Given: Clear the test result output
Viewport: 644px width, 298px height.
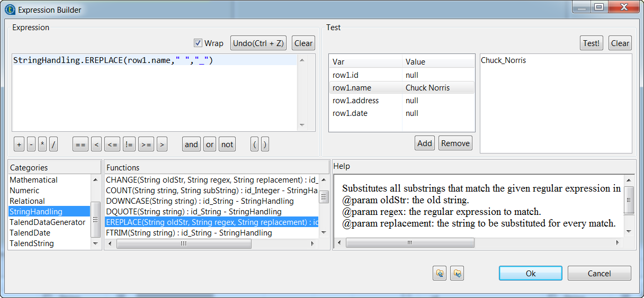Looking at the screenshot, I should click(x=620, y=43).
